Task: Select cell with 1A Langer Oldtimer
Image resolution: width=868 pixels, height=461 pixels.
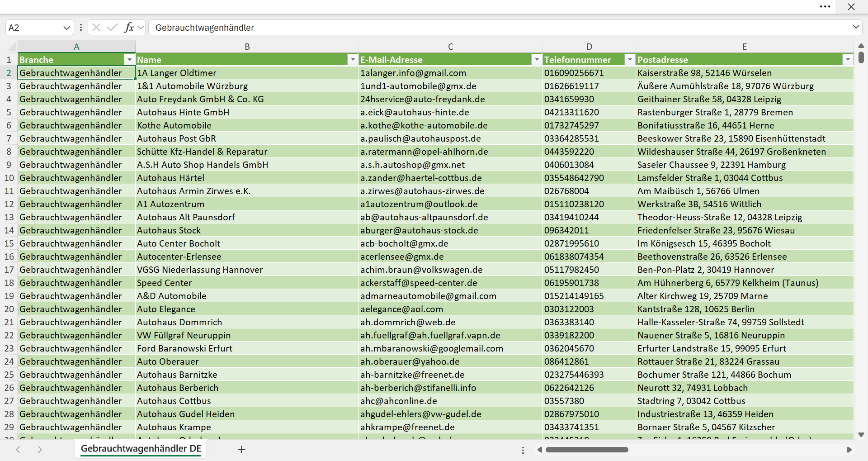Action: click(x=247, y=73)
